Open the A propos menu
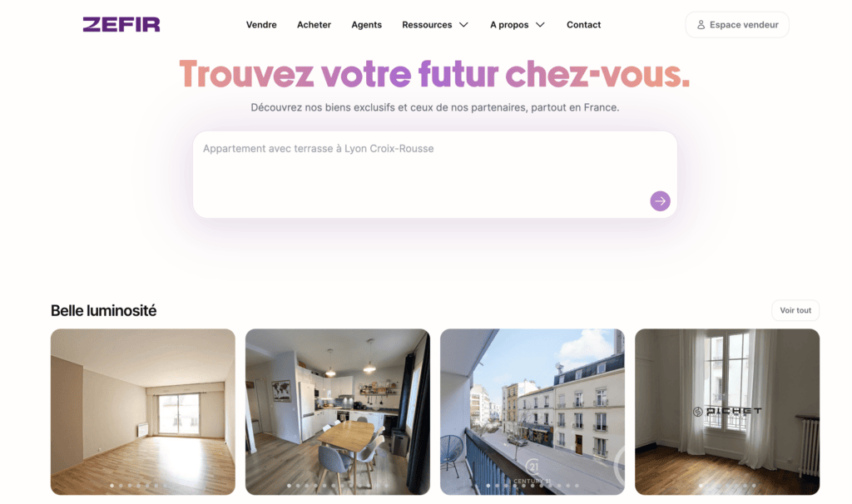Viewport: 852px width, 504px height. click(x=509, y=25)
